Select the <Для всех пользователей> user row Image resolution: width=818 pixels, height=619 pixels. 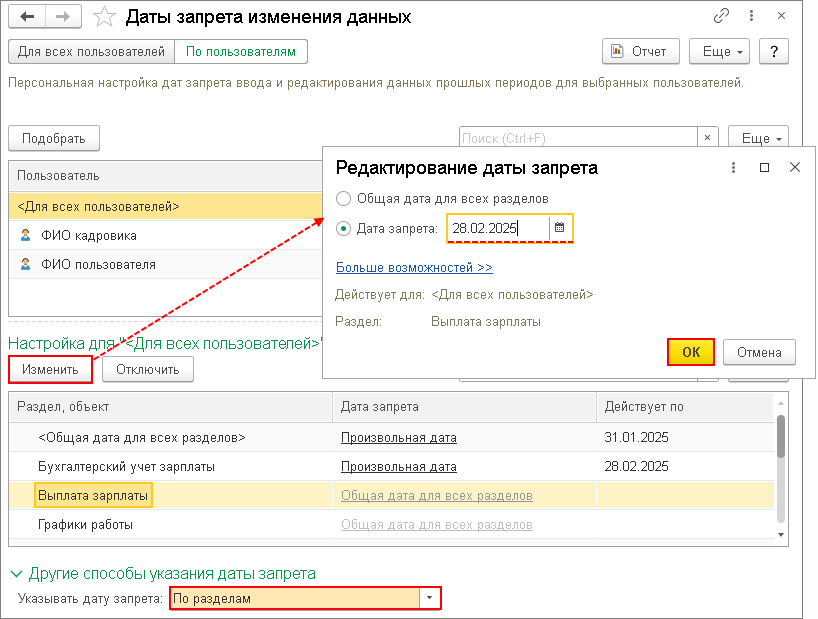165,207
